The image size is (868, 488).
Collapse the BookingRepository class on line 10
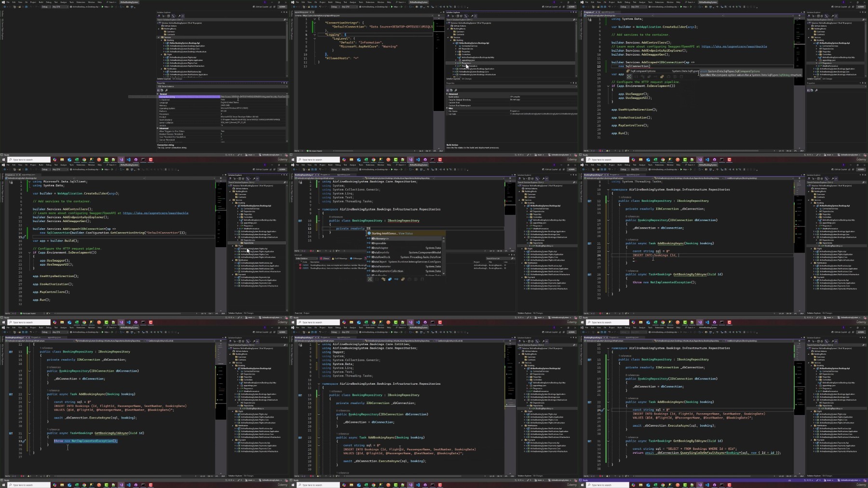[319, 221]
